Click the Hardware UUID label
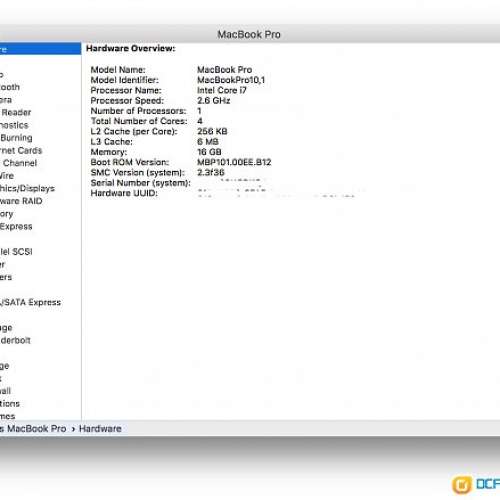The height and width of the screenshot is (500, 500). tap(124, 193)
